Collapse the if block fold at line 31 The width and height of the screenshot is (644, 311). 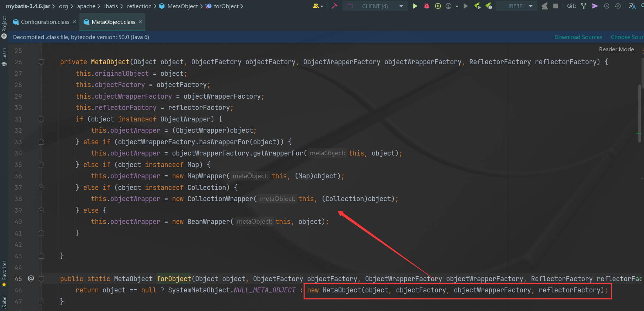(x=41, y=119)
